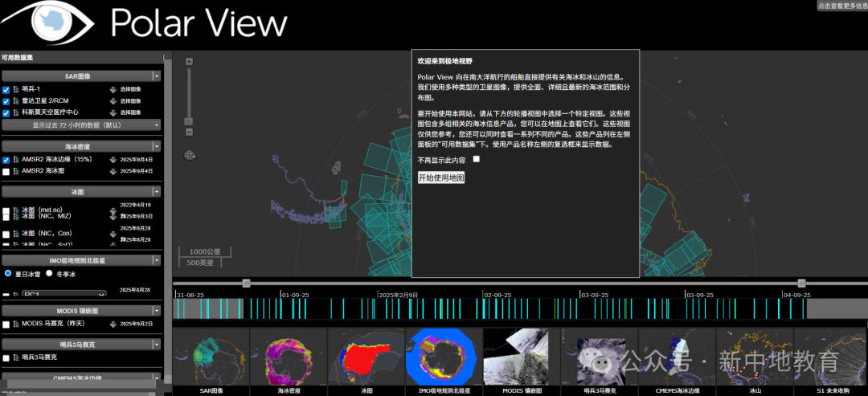
Task: Open legend icon next to 科斯莫天空医疗中心
Action: coord(15,112)
